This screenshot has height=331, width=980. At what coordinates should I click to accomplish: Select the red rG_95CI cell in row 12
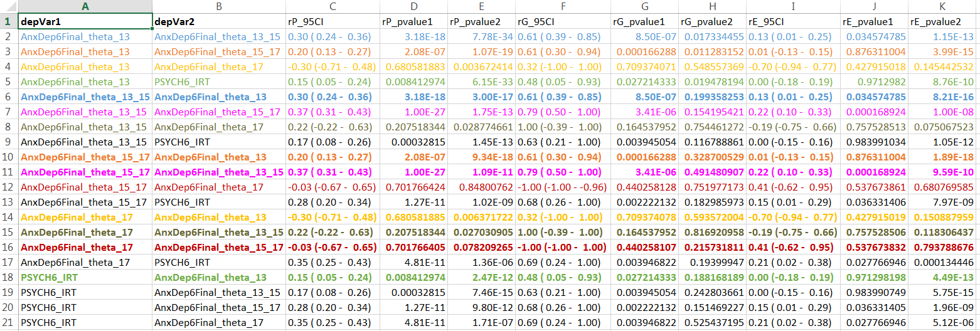pos(562,187)
